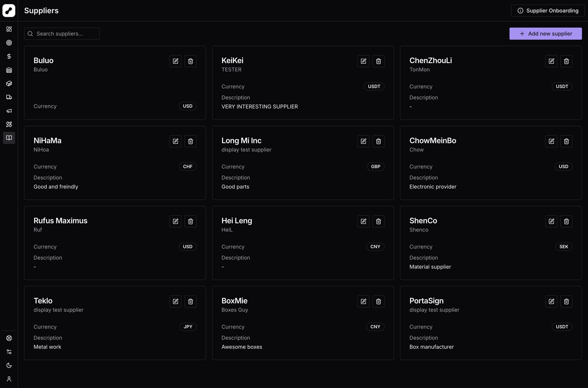Open the dashboard grid icon in sidebar
The image size is (588, 388).
[x=9, y=29]
